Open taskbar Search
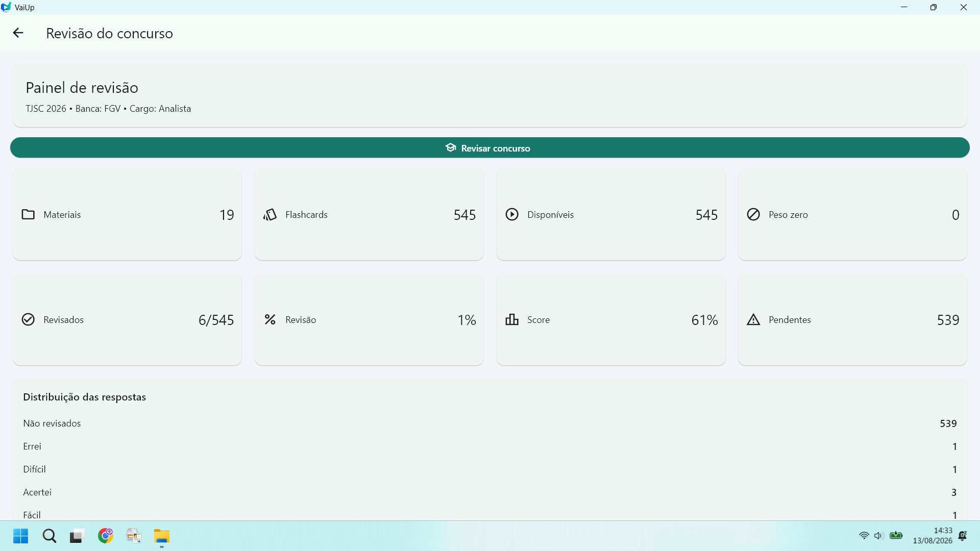980x551 pixels. 50,536
